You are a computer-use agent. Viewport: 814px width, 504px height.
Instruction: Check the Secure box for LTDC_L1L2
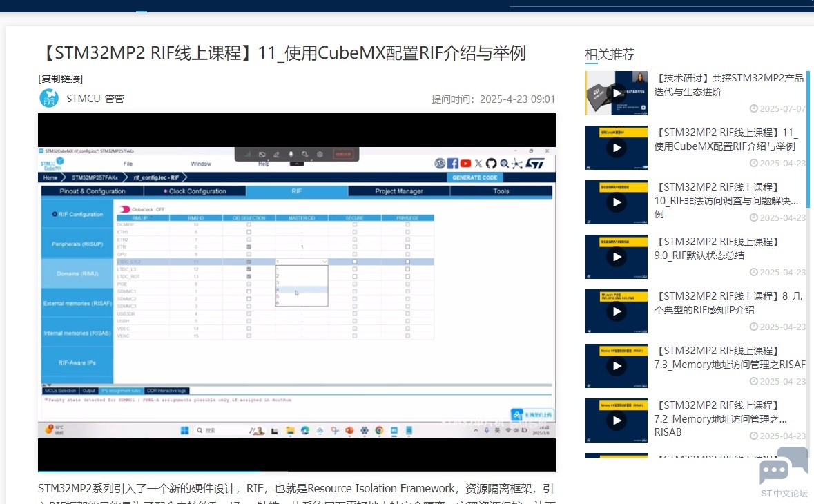(355, 262)
